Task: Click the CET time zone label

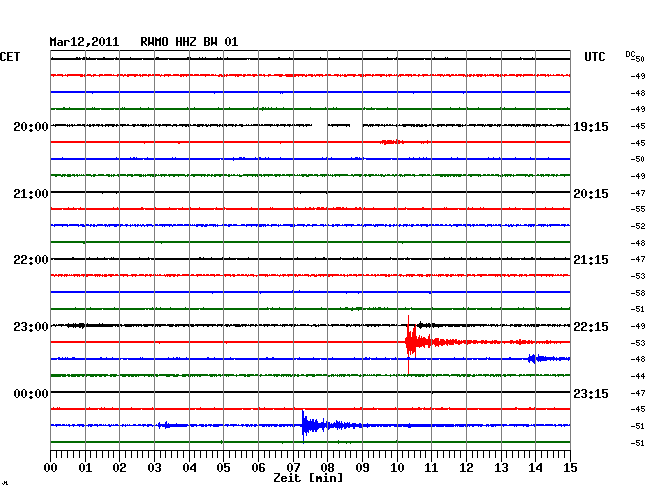Action: tap(10, 57)
